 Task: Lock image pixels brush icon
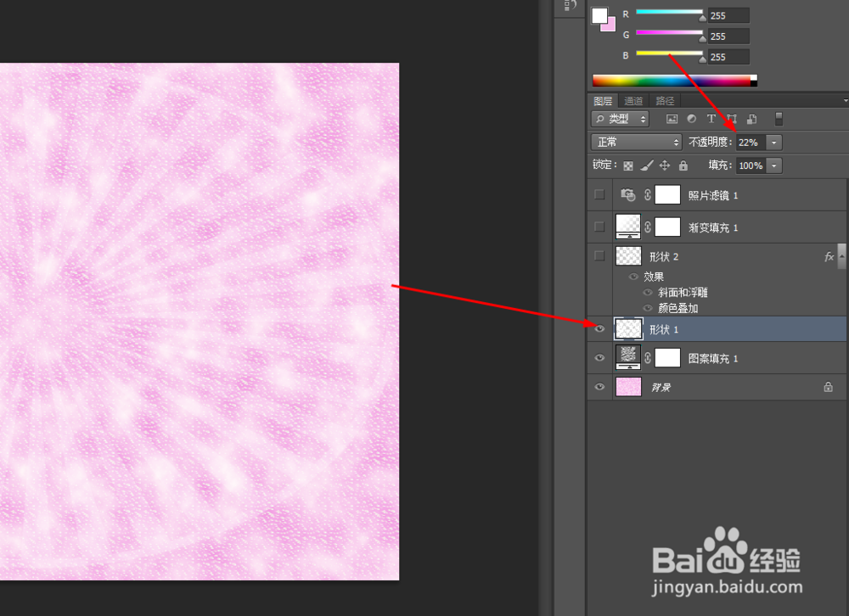click(x=646, y=165)
